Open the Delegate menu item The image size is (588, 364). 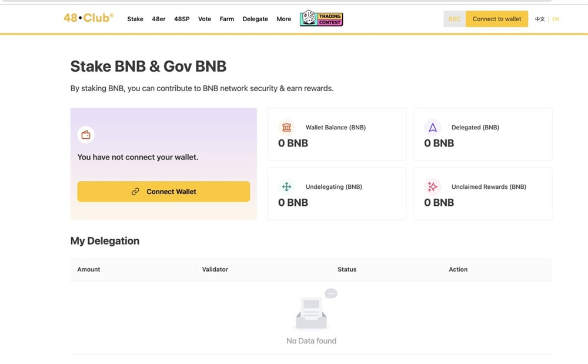(255, 19)
